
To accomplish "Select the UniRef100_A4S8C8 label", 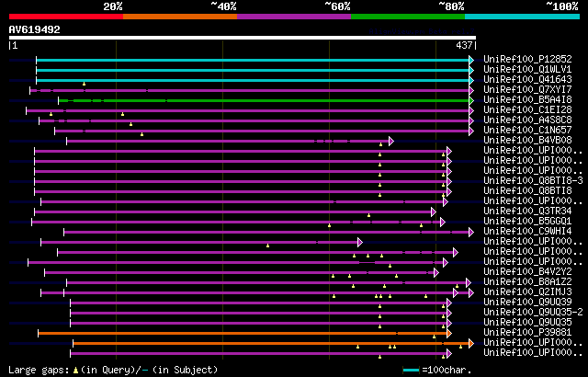I will (x=527, y=120).
